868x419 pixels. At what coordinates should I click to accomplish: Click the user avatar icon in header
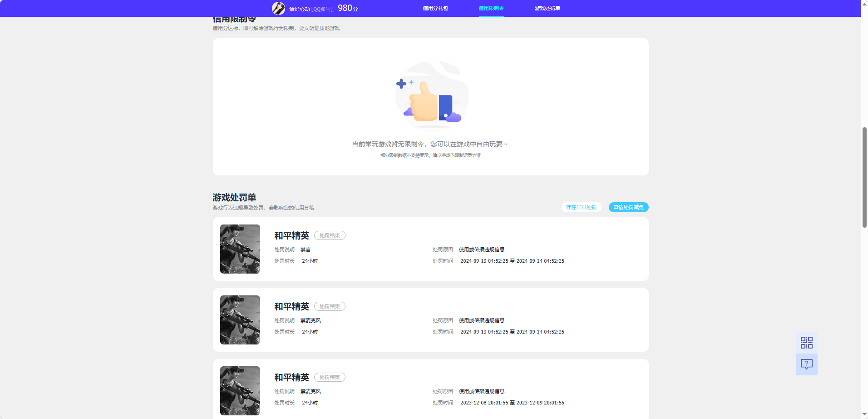(x=278, y=8)
